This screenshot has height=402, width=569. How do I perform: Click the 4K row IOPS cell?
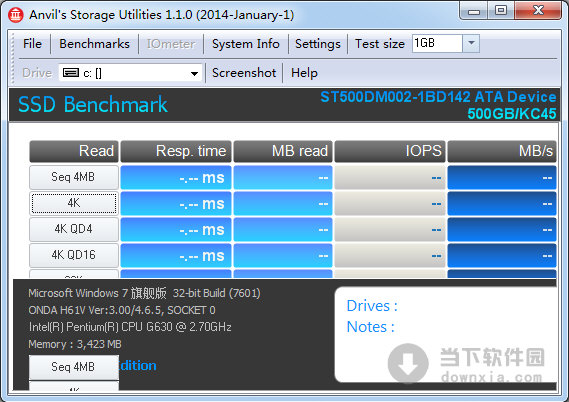pos(390,204)
